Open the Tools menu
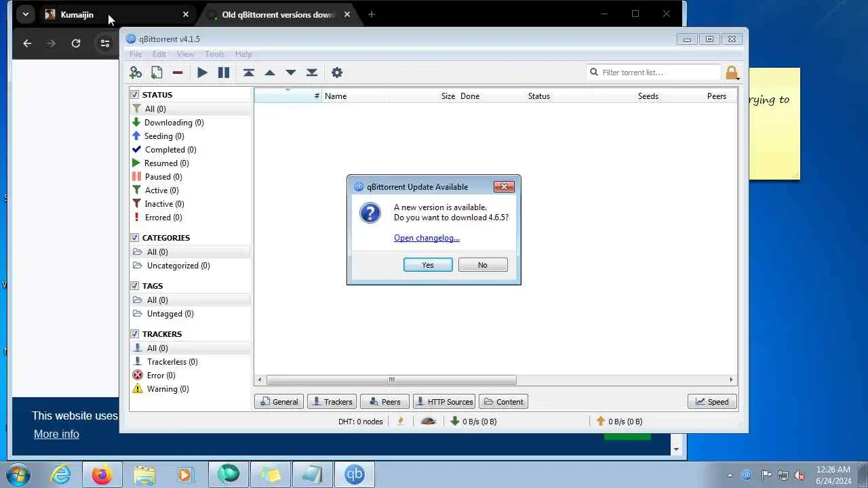This screenshot has height=488, width=868. tap(214, 54)
